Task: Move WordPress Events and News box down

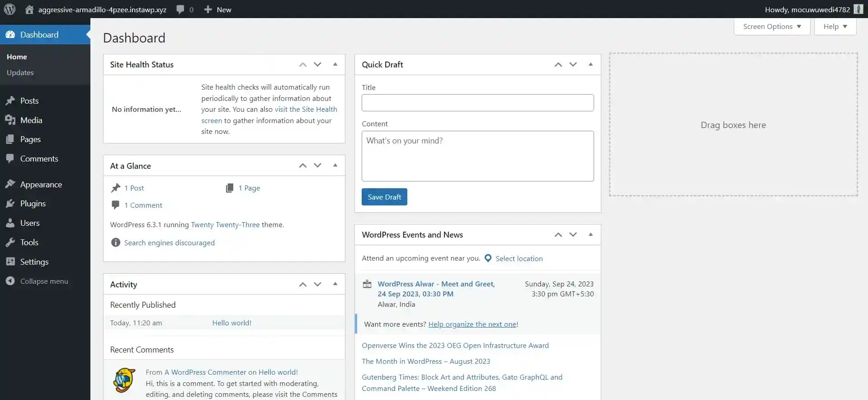Action: pos(573,234)
